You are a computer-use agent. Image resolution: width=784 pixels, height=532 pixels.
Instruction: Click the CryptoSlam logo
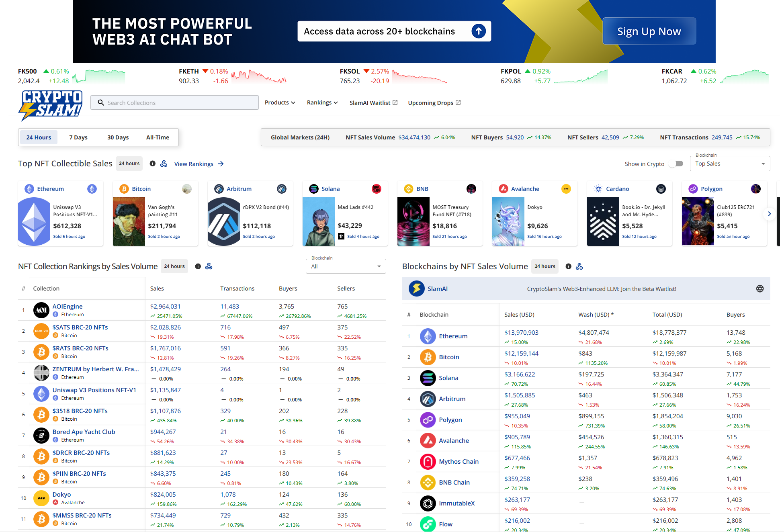pos(51,105)
